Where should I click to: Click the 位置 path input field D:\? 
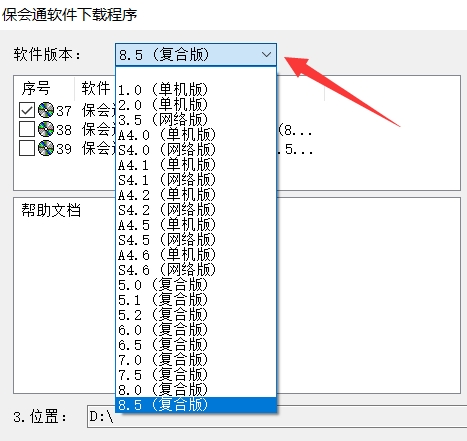277,416
